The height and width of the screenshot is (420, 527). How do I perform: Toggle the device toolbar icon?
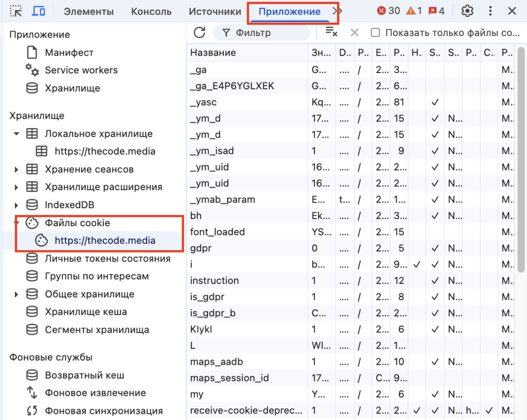click(x=39, y=11)
